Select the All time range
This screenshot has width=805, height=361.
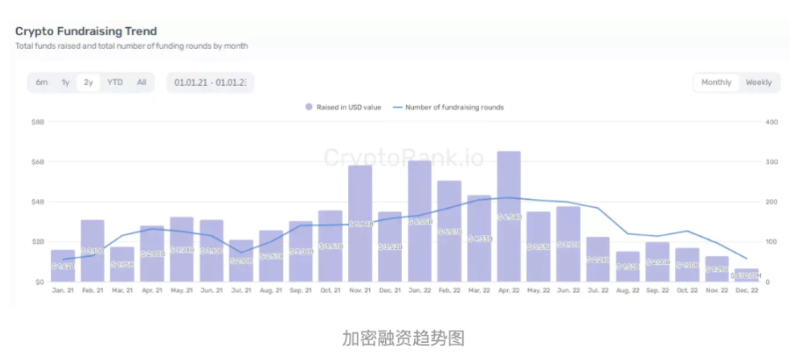[x=142, y=82]
